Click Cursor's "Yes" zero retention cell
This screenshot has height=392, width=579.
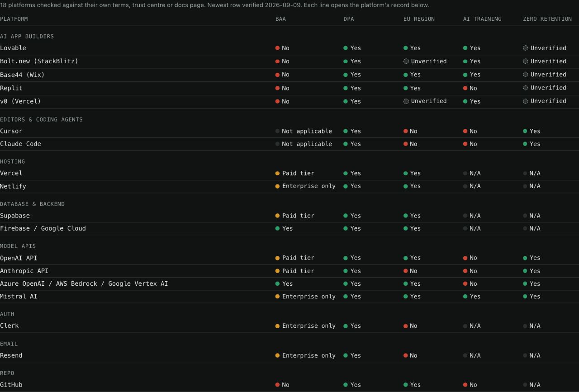(x=532, y=131)
